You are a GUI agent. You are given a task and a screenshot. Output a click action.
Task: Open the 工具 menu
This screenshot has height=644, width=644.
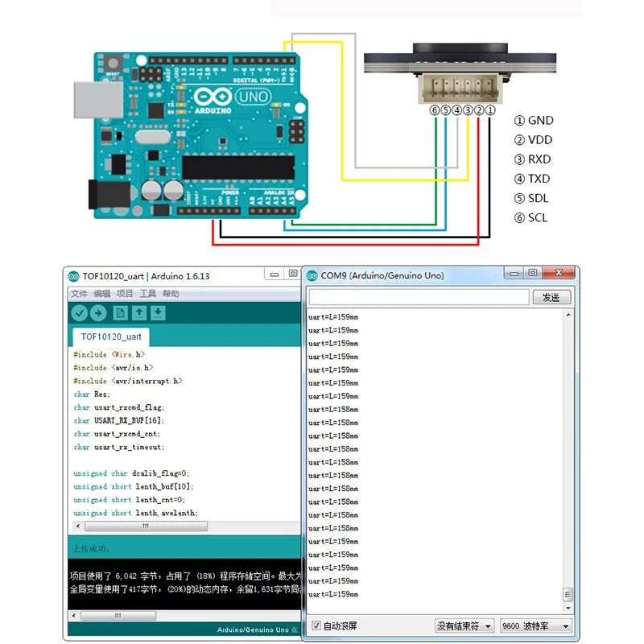148,294
